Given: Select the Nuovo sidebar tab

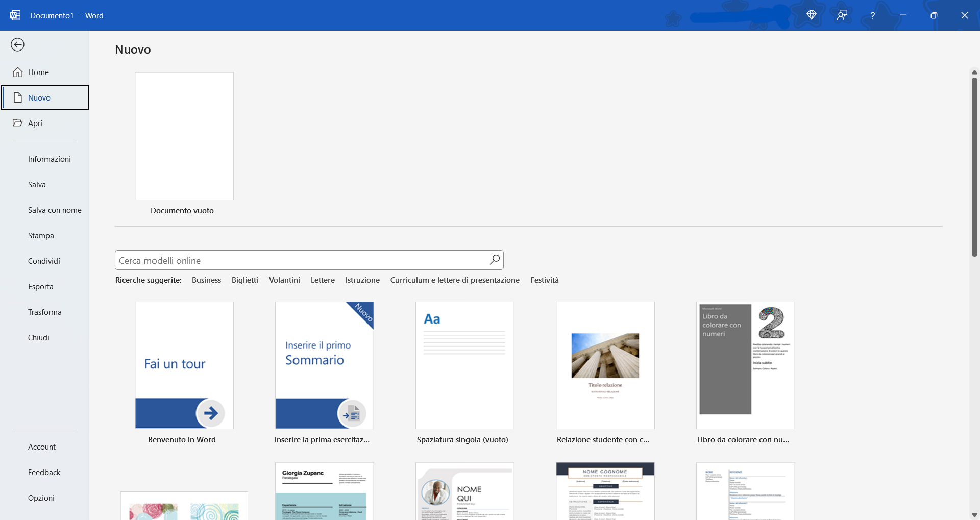Looking at the screenshot, I should (x=39, y=97).
